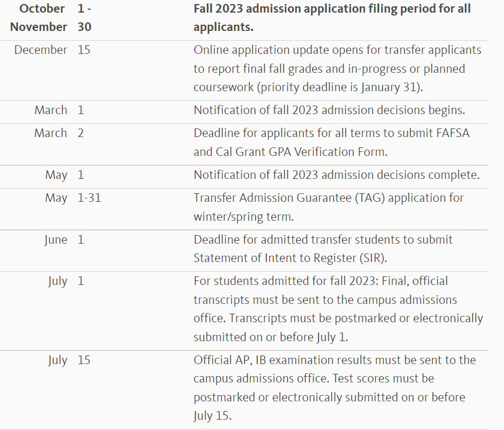Click "July" in the AP, IB results row
Screen dimensions: 504x430
[57, 361]
